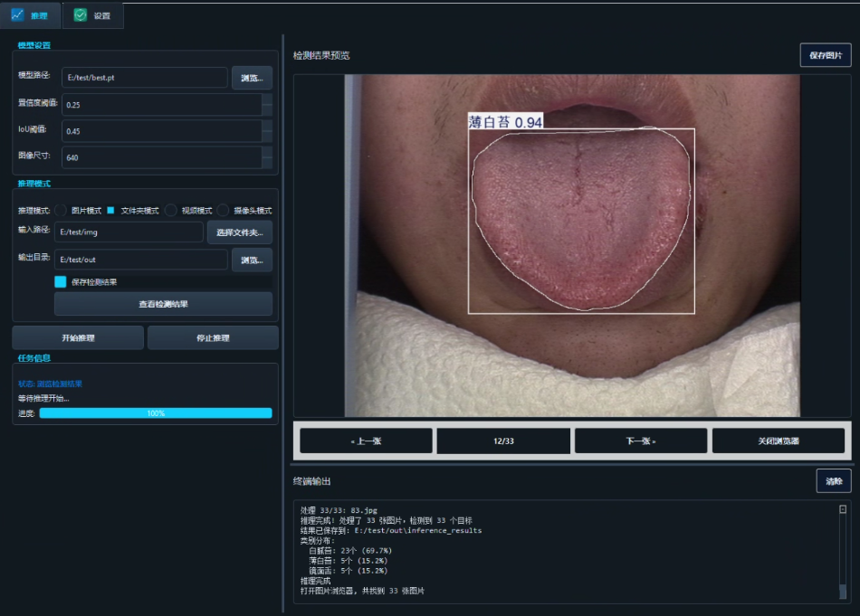
Task: Click 浏览 button next to the output directory
Action: point(252,260)
